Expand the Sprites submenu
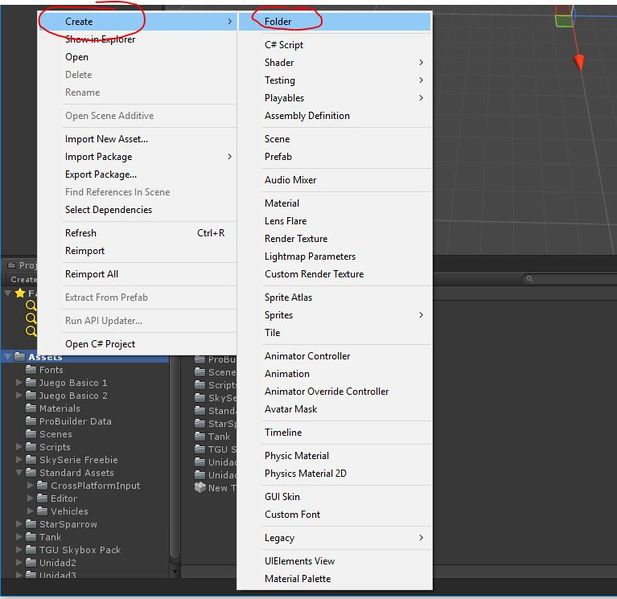 pos(421,315)
